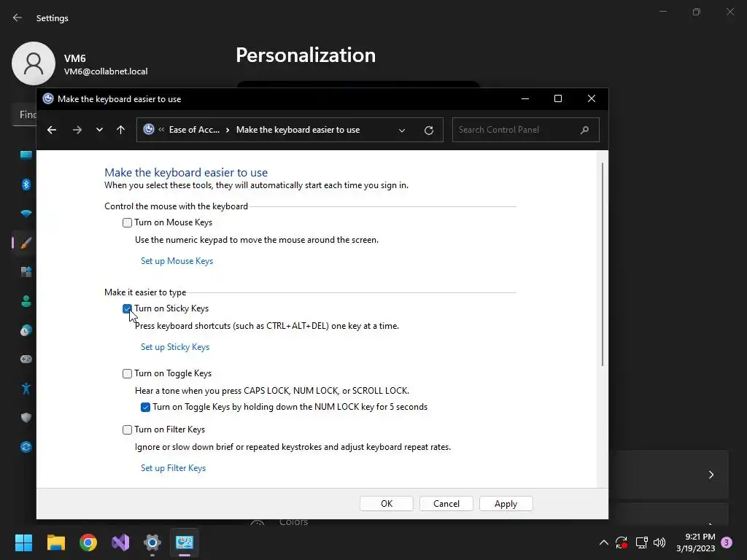The height and width of the screenshot is (560, 747).
Task: Go up one level in Control Panel
Action: [x=120, y=130]
